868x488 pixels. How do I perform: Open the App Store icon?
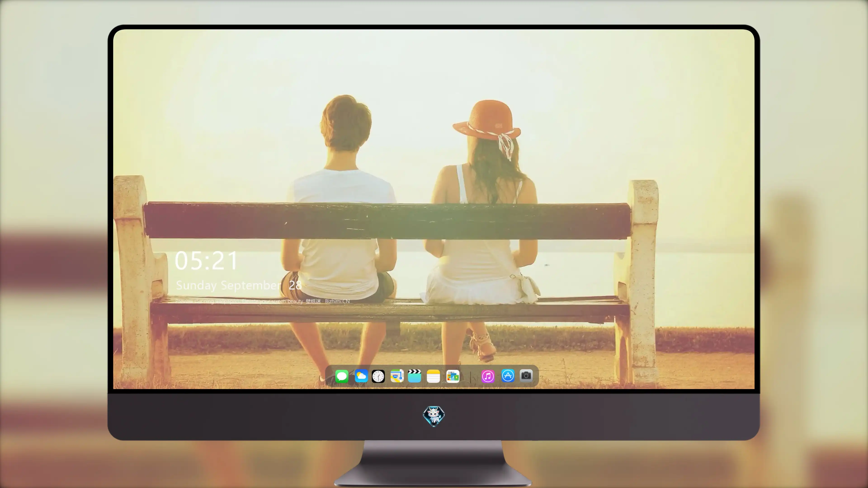coord(508,375)
